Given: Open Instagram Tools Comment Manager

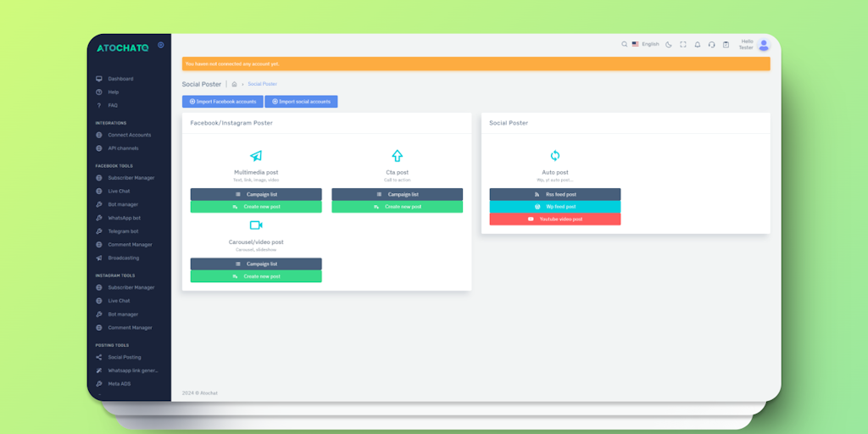Looking at the screenshot, I should [129, 328].
